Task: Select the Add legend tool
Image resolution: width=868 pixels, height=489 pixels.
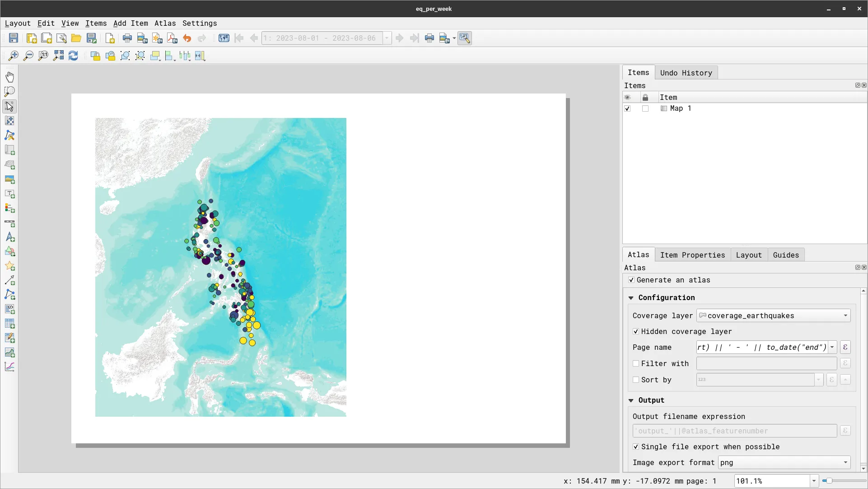Action: tap(10, 209)
